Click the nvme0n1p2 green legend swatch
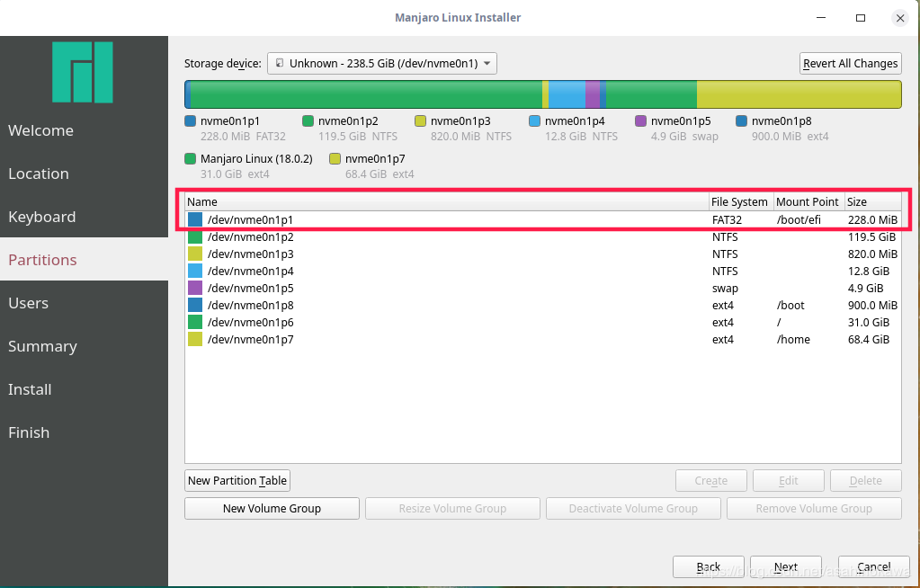920x588 pixels. [x=308, y=120]
